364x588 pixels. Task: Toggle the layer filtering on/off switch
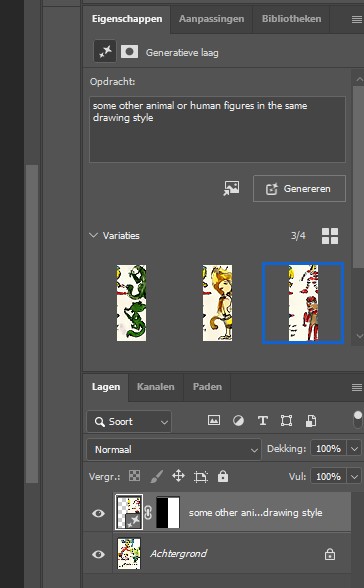(358, 419)
